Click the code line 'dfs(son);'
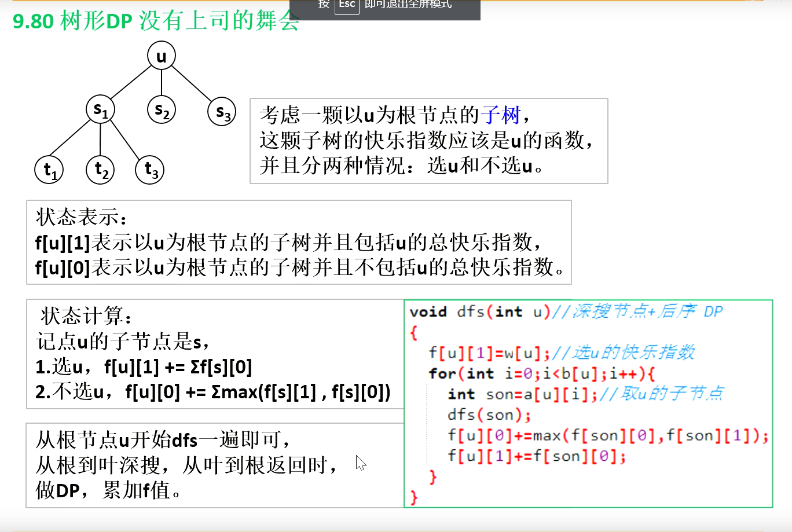The image size is (792, 532). 489,415
